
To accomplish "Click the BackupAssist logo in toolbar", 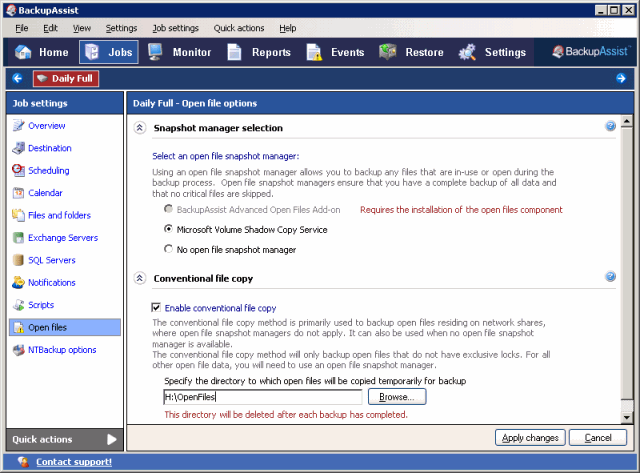I will click(591, 51).
